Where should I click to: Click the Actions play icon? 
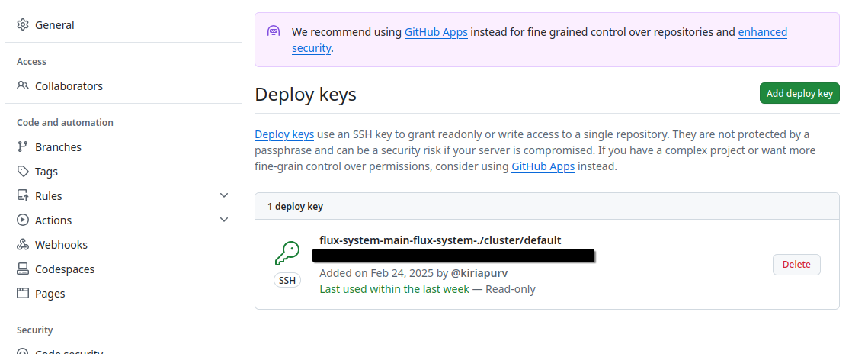(x=23, y=220)
